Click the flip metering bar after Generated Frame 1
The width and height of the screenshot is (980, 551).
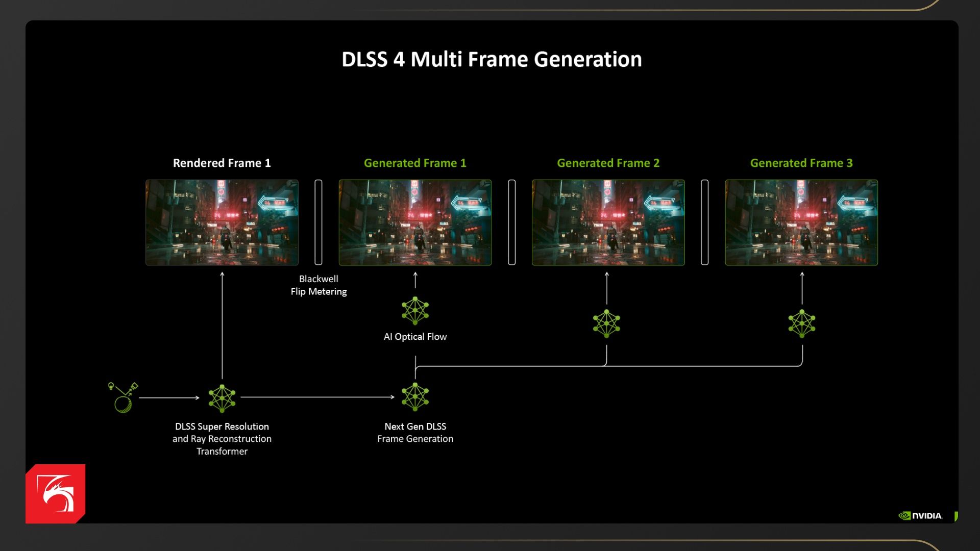pyautogui.click(x=512, y=222)
